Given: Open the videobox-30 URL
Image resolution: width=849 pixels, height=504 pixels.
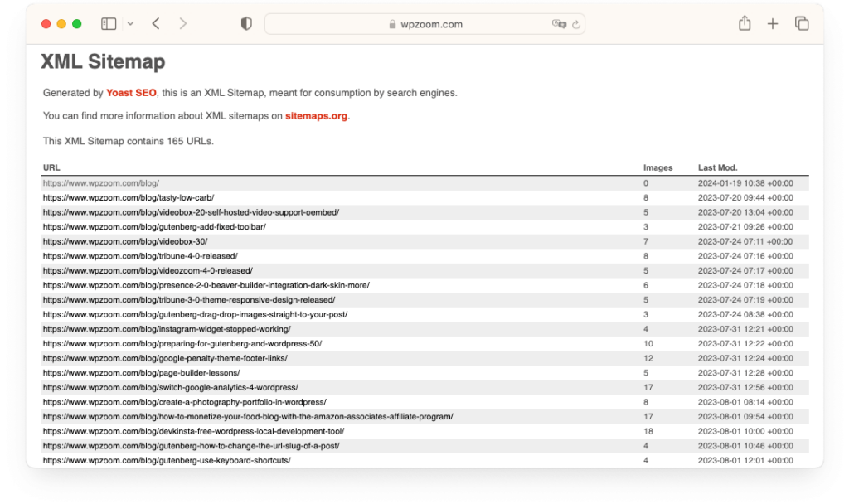Looking at the screenshot, I should (125, 241).
